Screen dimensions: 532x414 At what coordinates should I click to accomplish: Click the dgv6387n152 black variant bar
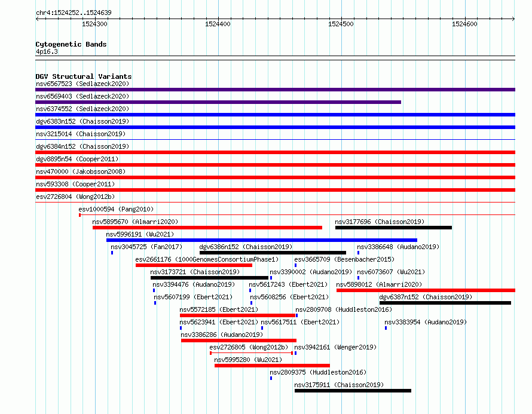(x=445, y=303)
